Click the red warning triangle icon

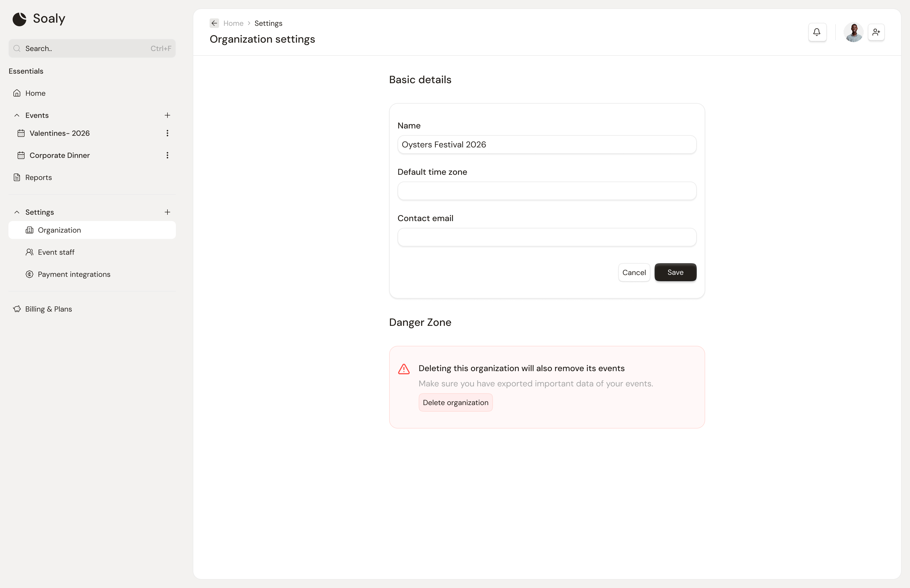click(x=404, y=369)
